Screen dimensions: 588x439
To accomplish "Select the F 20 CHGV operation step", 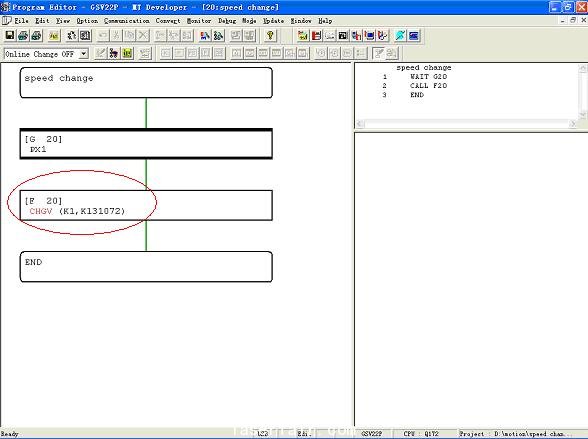I will pyautogui.click(x=146, y=205).
